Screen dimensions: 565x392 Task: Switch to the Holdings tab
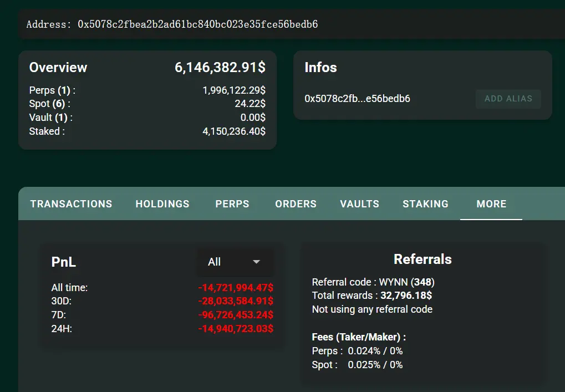click(162, 204)
